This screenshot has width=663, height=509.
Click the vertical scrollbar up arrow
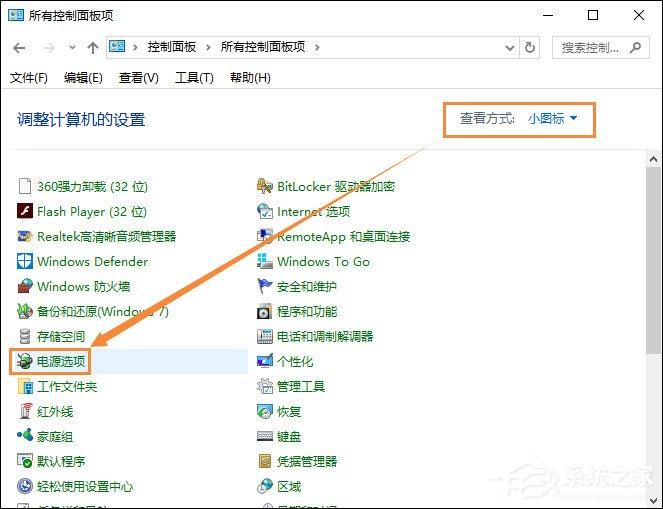pyautogui.click(x=653, y=159)
